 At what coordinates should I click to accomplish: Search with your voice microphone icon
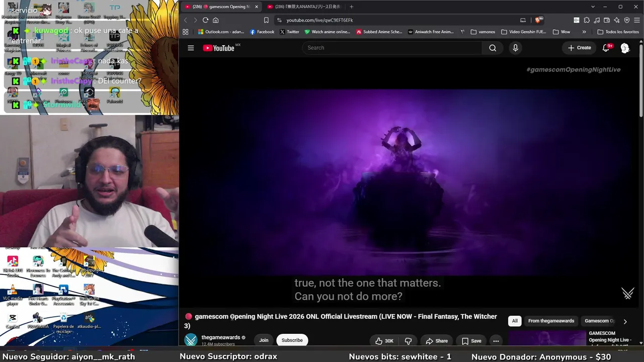click(515, 48)
